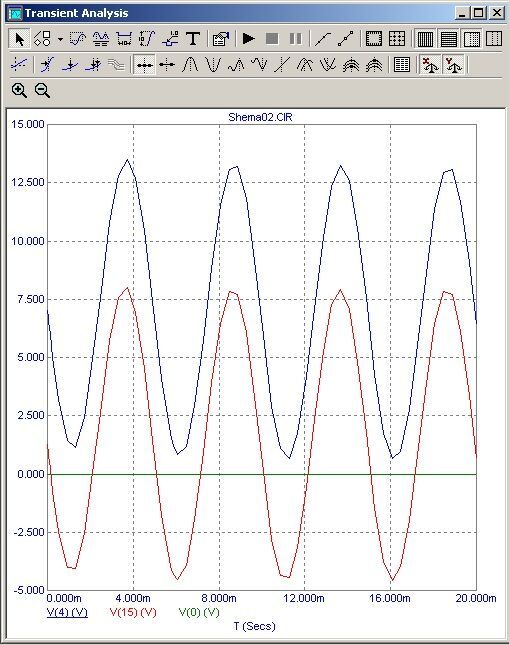Viewport: 509px width, 645px height.
Task: Toggle the Tokens line marker icon
Action: [346, 39]
